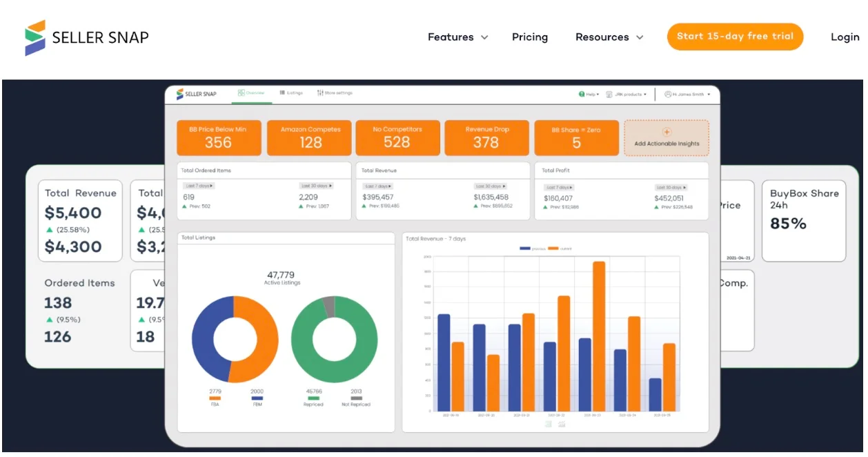Click the Seller Snap logo in the website header
Viewport: 868px width, 457px height.
point(86,37)
